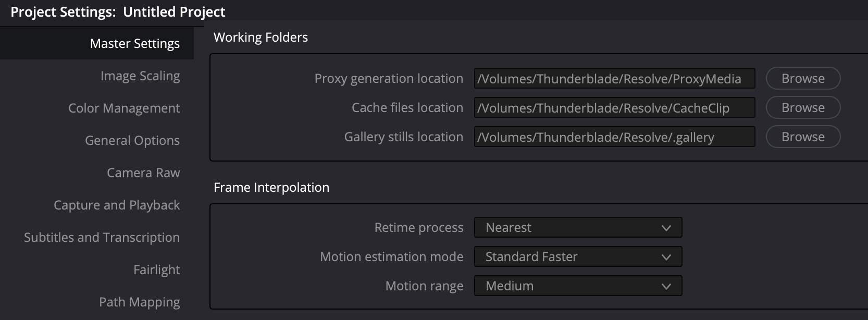
Task: Open Capture and Playback settings
Action: [x=117, y=205]
